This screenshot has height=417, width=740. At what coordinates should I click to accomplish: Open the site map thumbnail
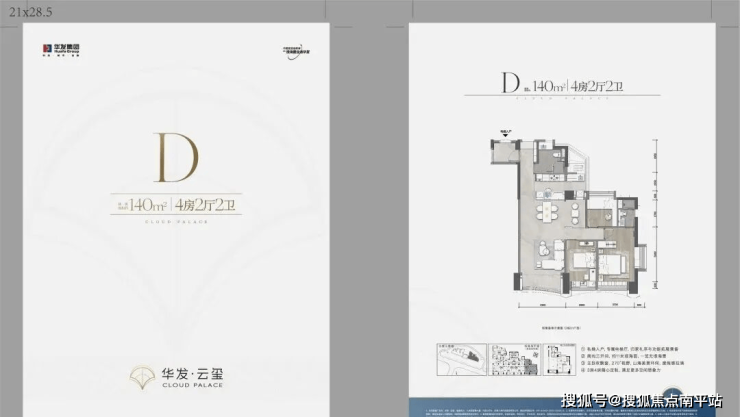pos(461,359)
